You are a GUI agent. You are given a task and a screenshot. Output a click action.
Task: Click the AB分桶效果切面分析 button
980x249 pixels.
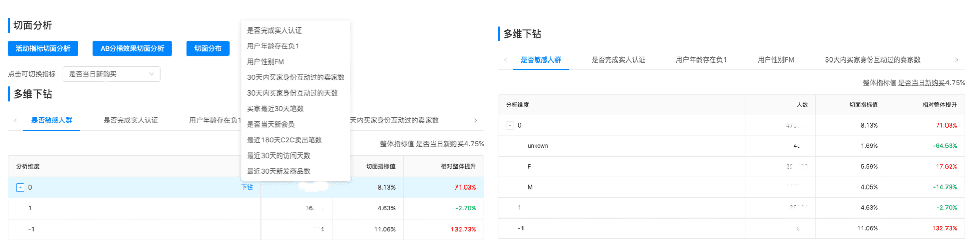(132, 49)
